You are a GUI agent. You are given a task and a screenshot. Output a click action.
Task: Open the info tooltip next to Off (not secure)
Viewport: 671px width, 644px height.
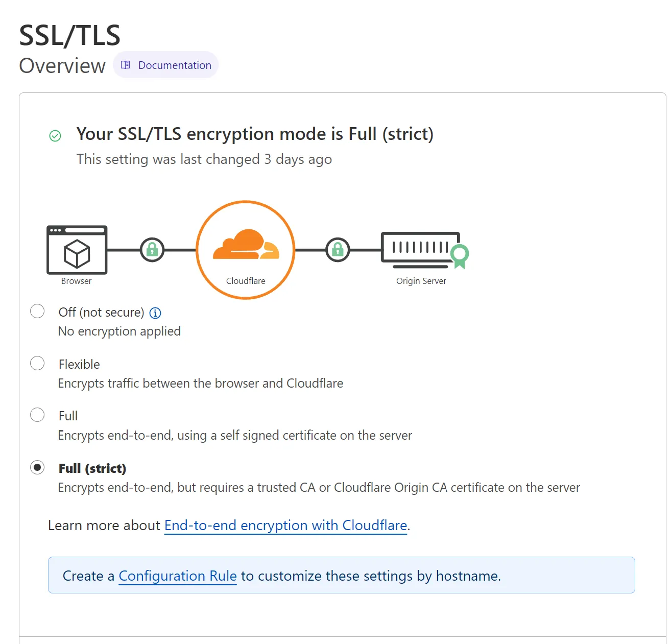pyautogui.click(x=155, y=313)
